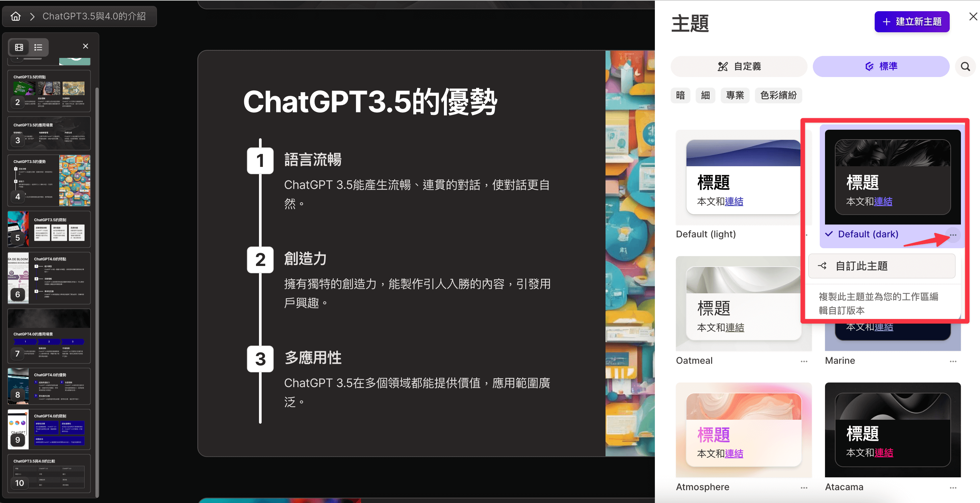Open theme search magnifier
The height and width of the screenshot is (503, 980).
point(965,66)
